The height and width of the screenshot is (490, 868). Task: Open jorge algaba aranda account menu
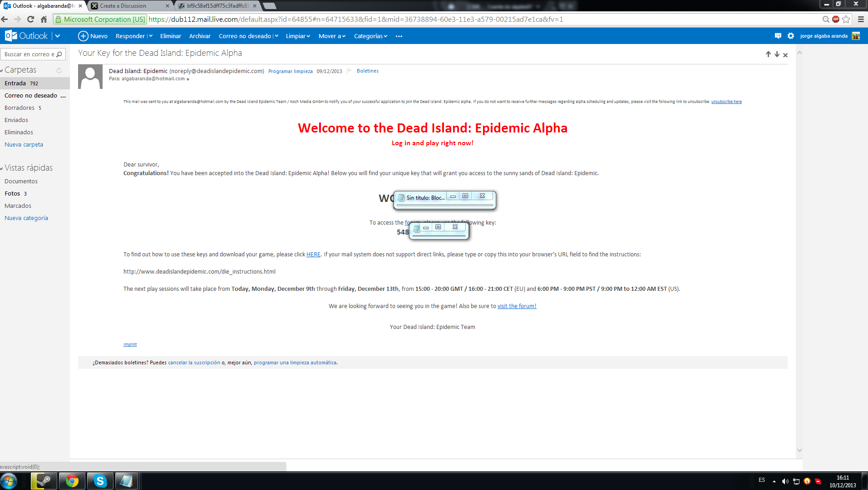tap(824, 36)
